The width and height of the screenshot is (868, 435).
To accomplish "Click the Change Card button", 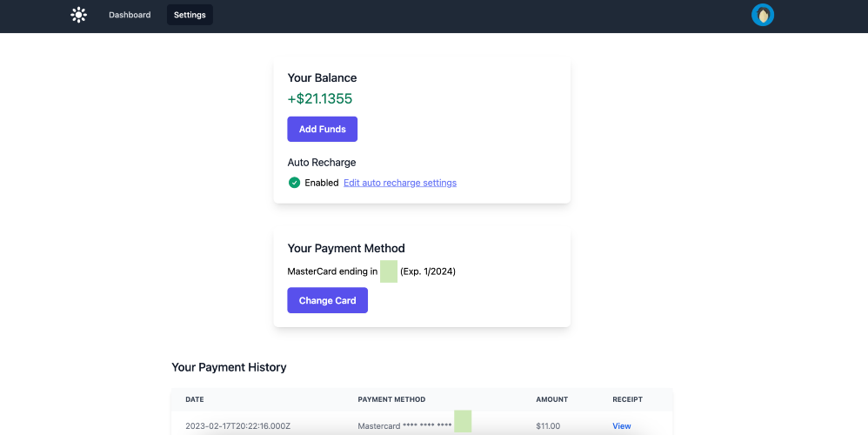I will click(327, 300).
